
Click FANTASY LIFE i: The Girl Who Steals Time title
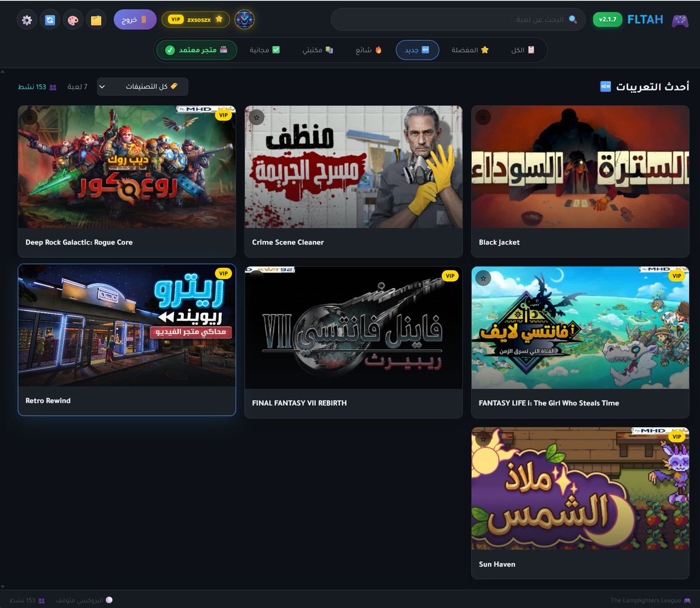coord(548,403)
